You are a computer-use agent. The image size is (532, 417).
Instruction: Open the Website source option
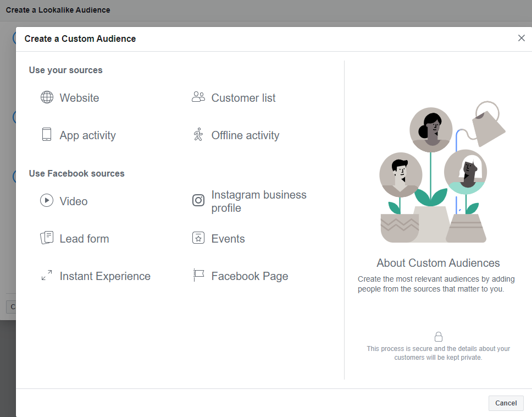79,98
